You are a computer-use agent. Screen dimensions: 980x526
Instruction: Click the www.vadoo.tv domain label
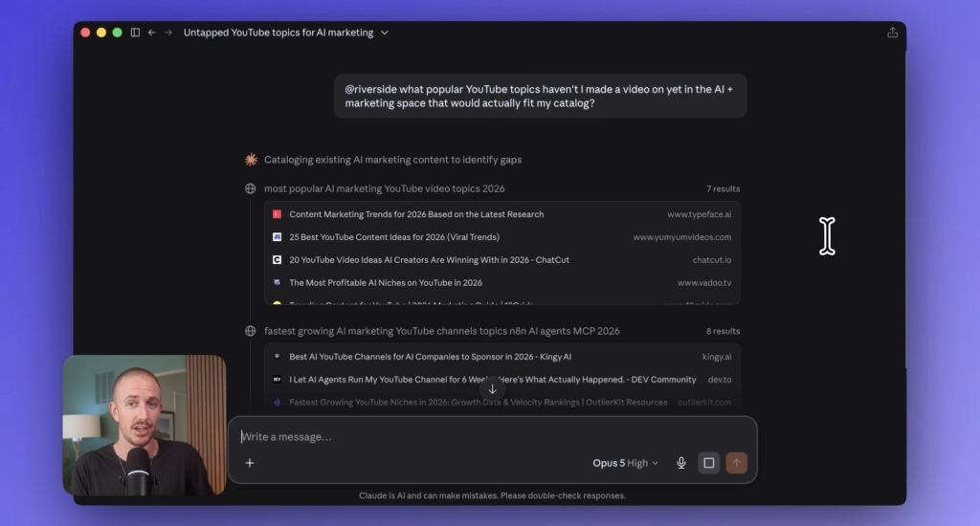[704, 283]
